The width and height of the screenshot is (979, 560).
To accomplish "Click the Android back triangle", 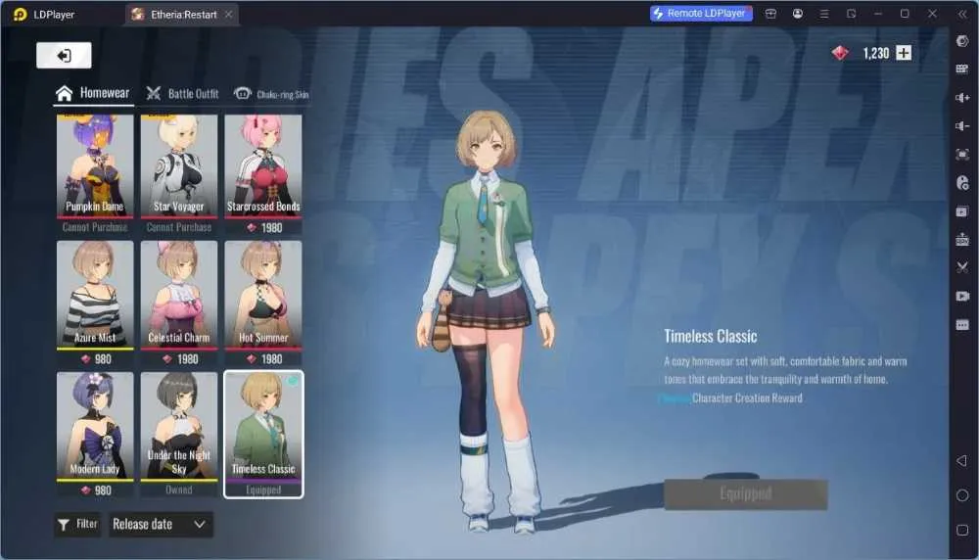I will point(962,461).
